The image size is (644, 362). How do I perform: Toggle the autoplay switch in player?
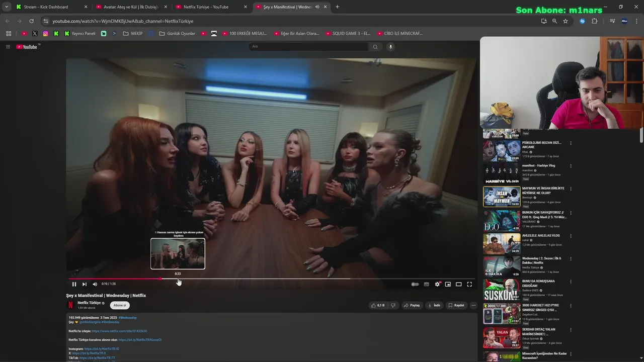(x=415, y=284)
